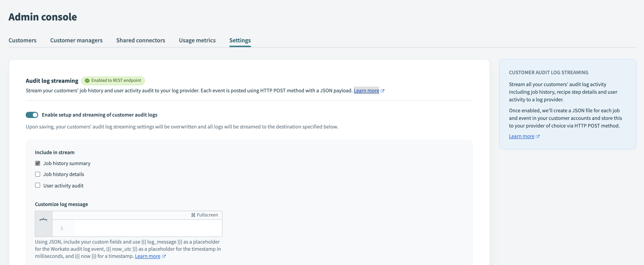
Task: Open the Learn more link in the sidebar
Action: pos(522,136)
